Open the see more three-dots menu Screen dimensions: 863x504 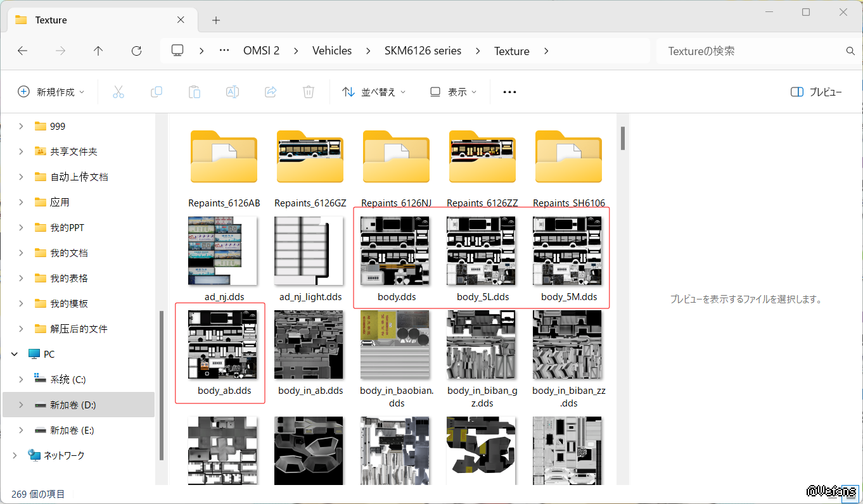click(509, 92)
